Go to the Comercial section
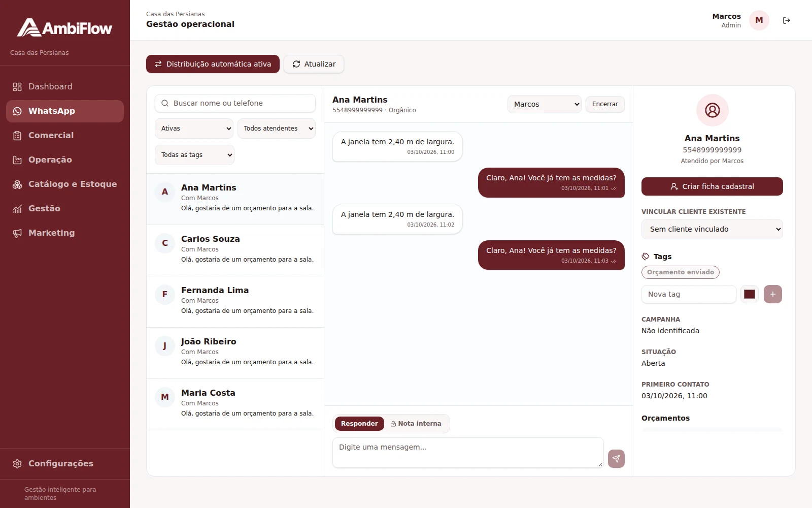Screen dimensions: 812x508 pyautogui.click(x=65, y=136)
